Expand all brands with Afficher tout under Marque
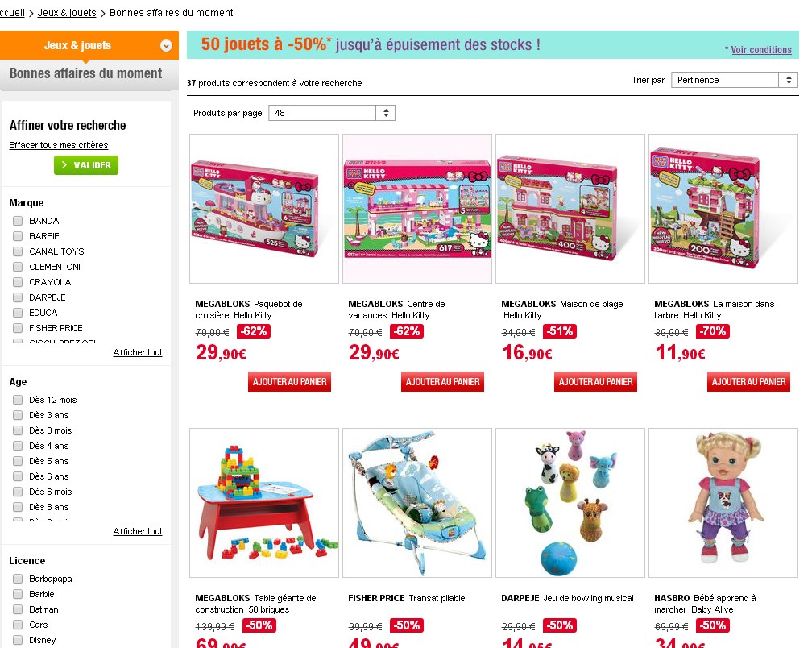This screenshot has height=648, width=812. tap(138, 352)
